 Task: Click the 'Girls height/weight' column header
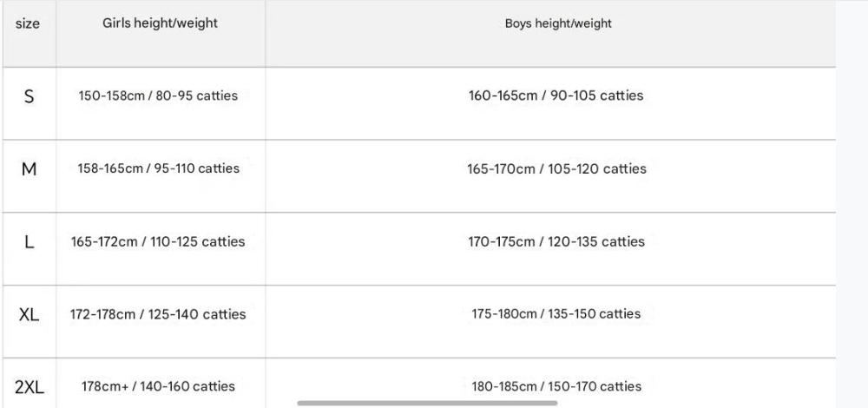[160, 23]
